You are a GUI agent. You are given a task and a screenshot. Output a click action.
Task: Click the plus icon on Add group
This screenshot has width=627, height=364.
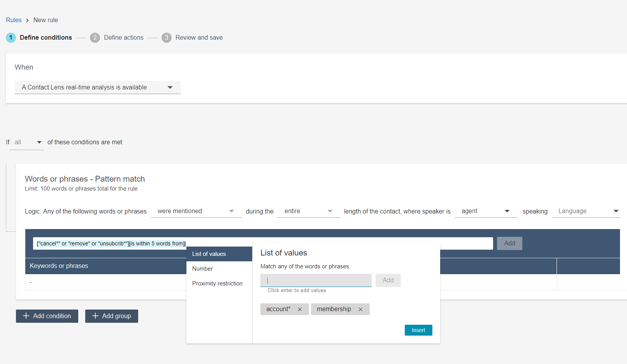click(95, 316)
